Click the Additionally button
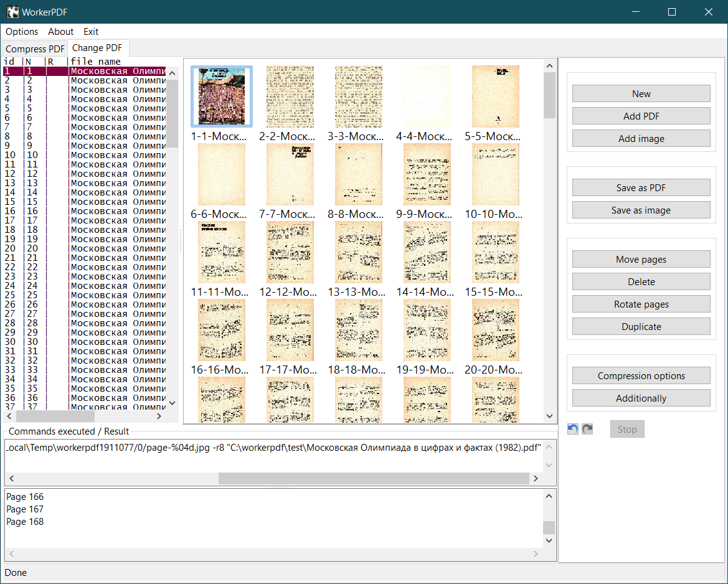This screenshot has width=728, height=584. [x=641, y=398]
